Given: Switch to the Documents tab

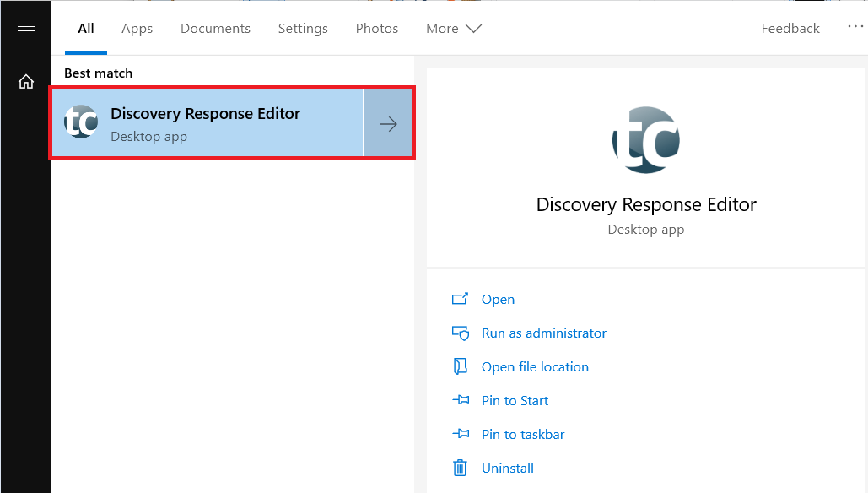Looking at the screenshot, I should [x=215, y=29].
